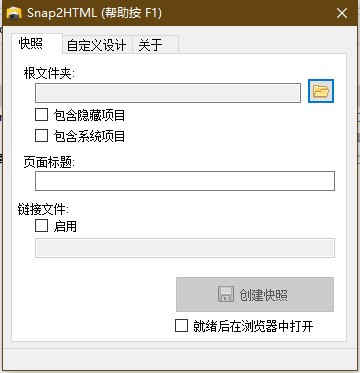
Task: Tick the 包含系统项目 checkbox
Action: (42, 136)
